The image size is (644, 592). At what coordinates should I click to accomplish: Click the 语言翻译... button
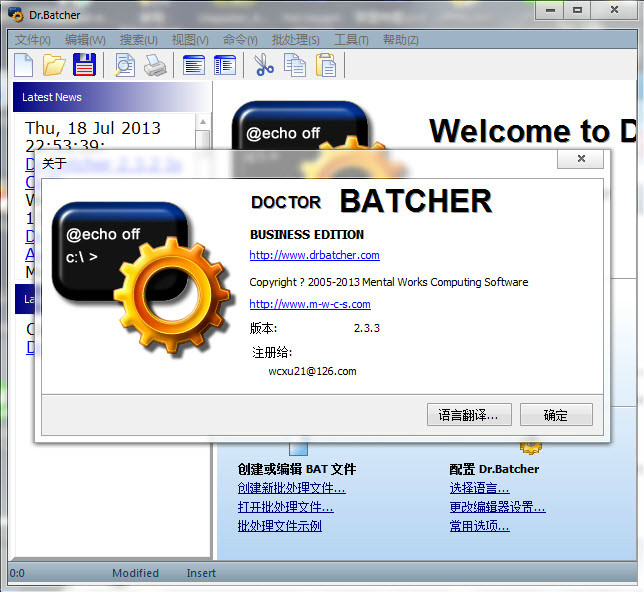(x=469, y=415)
